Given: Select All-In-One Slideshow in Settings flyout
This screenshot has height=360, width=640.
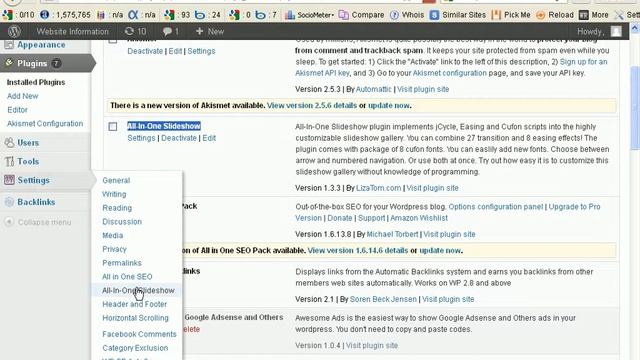Looking at the screenshot, I should tap(138, 291).
